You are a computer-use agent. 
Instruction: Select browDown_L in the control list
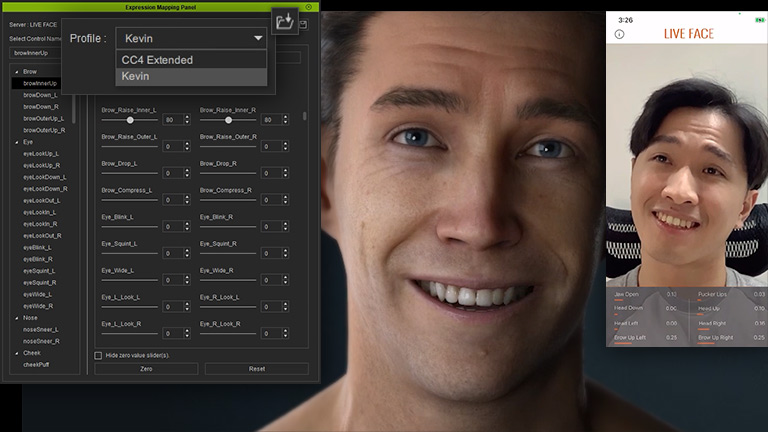click(x=40, y=95)
